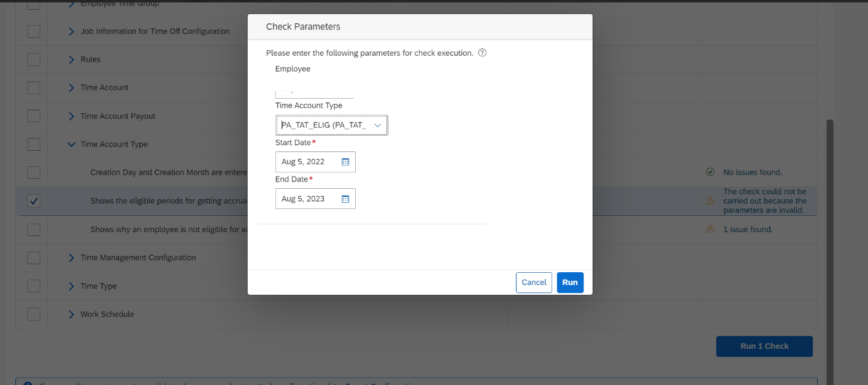
Task: Open the Start Date calendar picker icon
Action: (x=345, y=162)
